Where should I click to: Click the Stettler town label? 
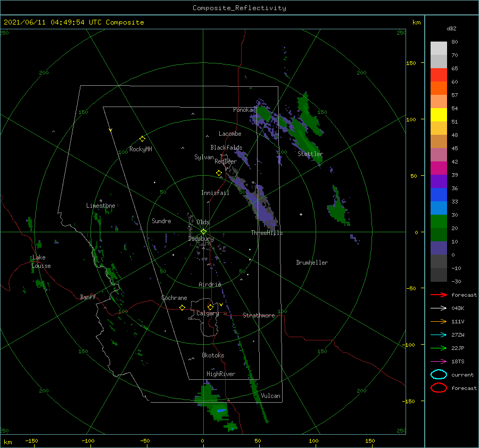310,154
